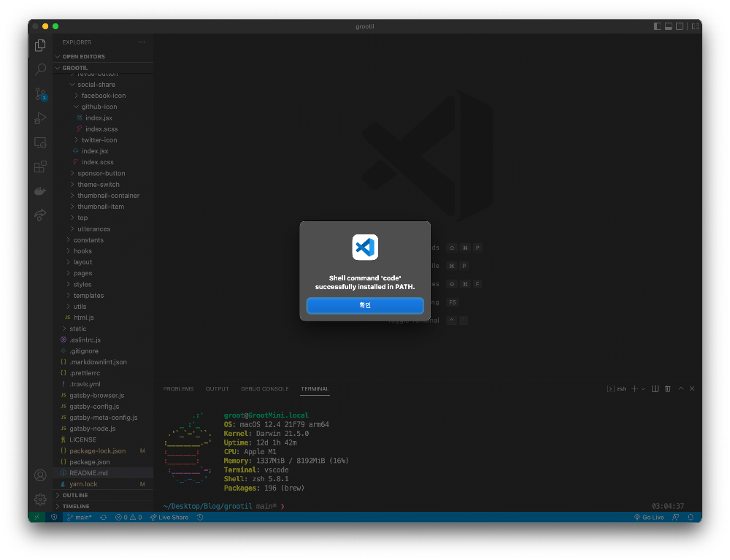Open the terminal launch profile dropdown arrow

pyautogui.click(x=643, y=388)
